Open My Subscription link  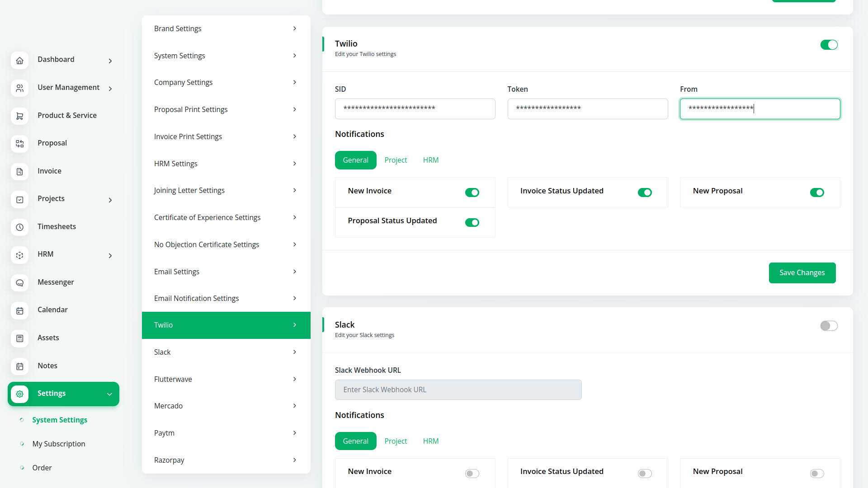tap(59, 444)
